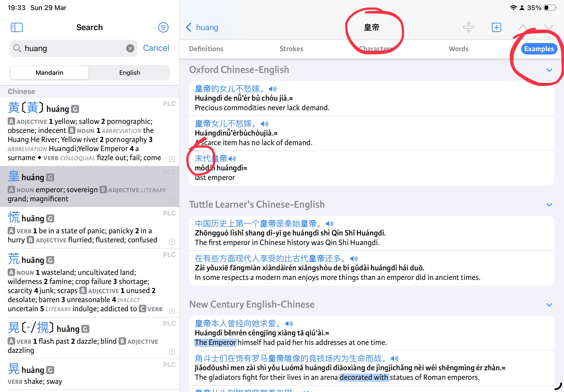Go to next entry with down arrow

coord(548,27)
